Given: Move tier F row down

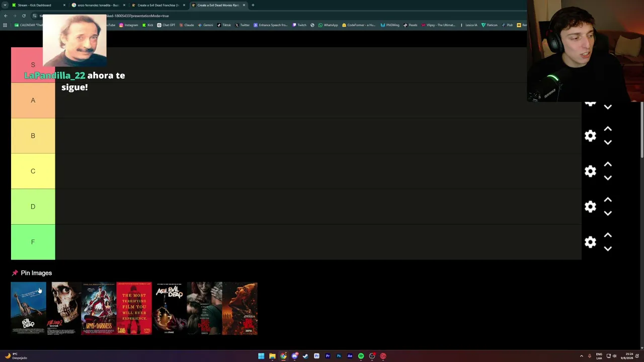Looking at the screenshot, I should tap(608, 248).
